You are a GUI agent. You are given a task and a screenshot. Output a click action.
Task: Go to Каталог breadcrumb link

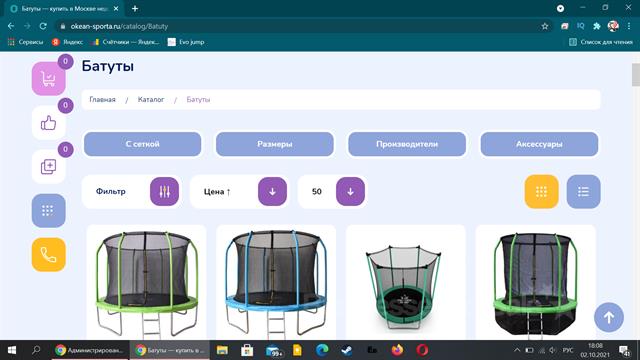(x=151, y=100)
